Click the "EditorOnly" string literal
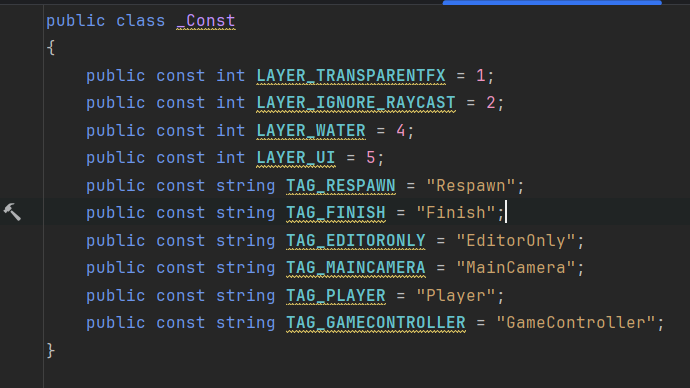 point(516,241)
